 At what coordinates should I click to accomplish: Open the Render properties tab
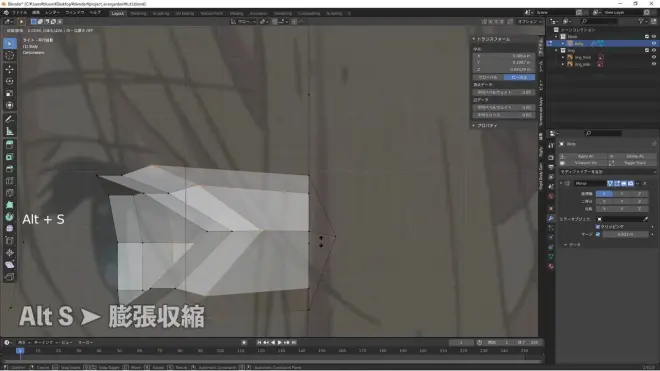(x=551, y=157)
